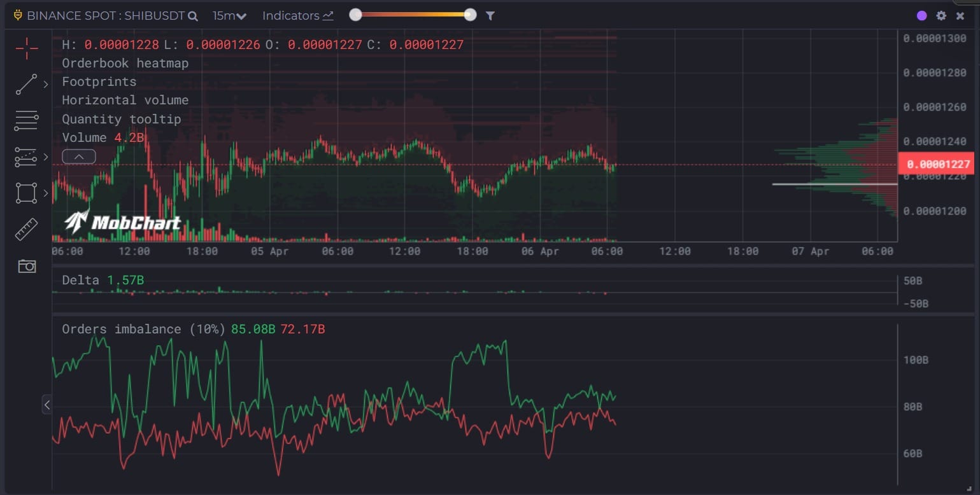Expand the trend line tool options chevron
Screen dimensions: 980x495
coord(46,84)
